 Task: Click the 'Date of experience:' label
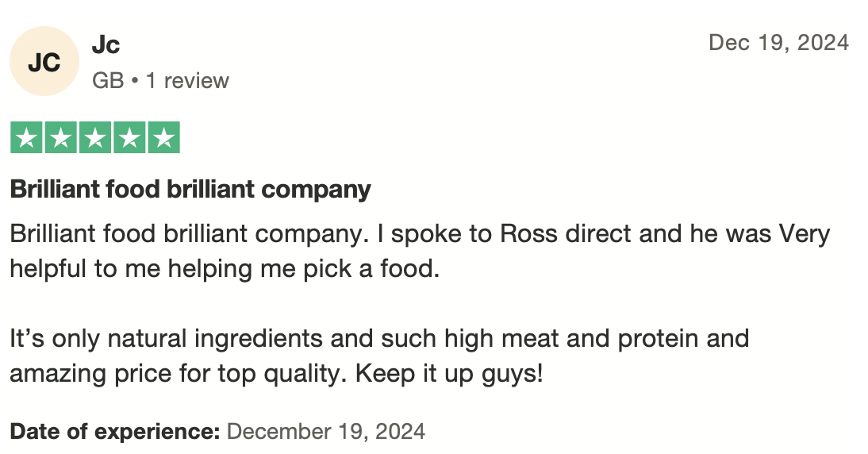click(x=115, y=431)
